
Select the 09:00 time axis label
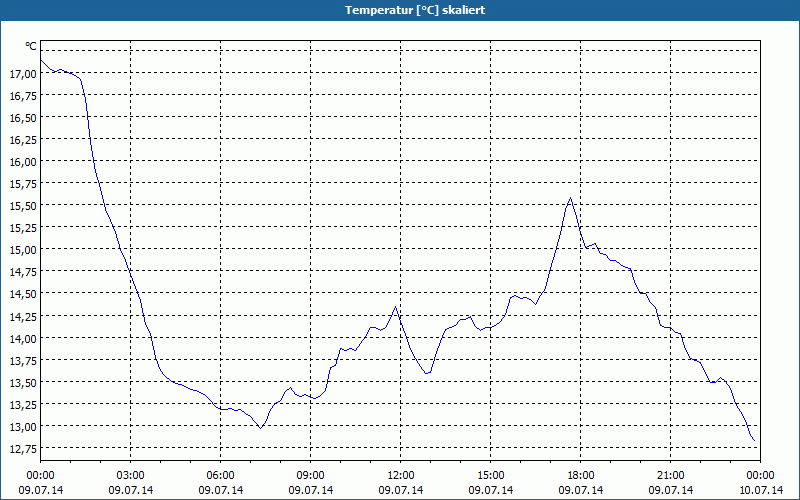point(311,475)
